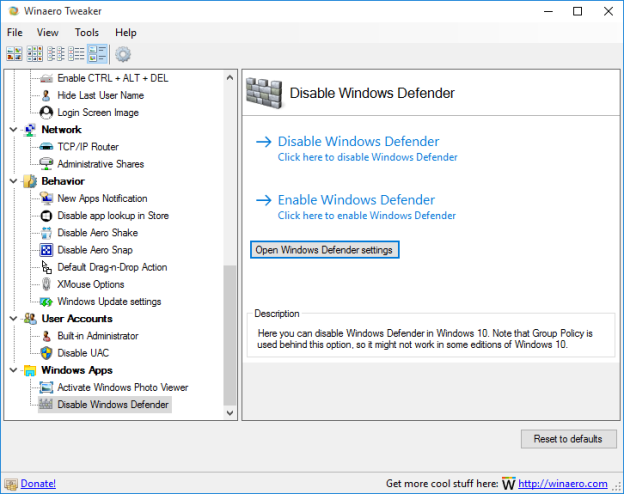Viewport: 624px width, 494px height.
Task: Collapse the Behavior tree category
Action: [x=13, y=181]
